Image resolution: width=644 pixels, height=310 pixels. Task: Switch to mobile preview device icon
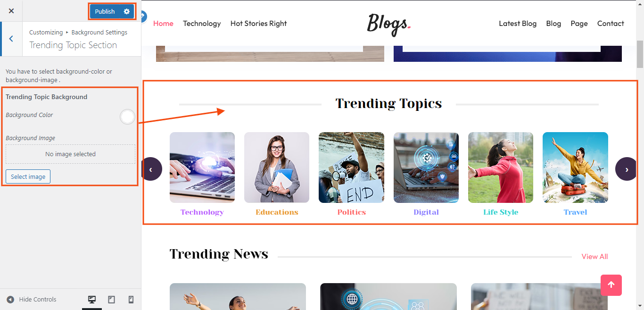pyautogui.click(x=131, y=299)
